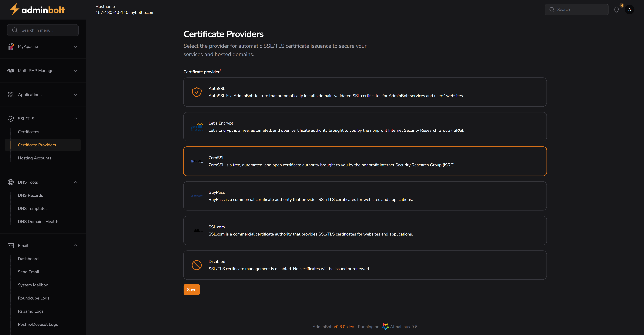Viewport: 644px width, 335px height.
Task: Click the AdminBolt lightning bolt logo
Action: coord(14,10)
